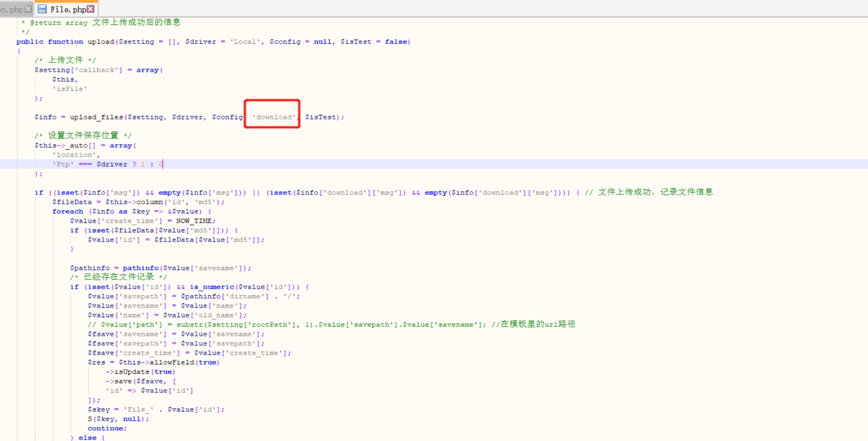The height and width of the screenshot is (441, 868).
Task: Click the $value['old_name'] assignment line
Action: pyautogui.click(x=167, y=316)
